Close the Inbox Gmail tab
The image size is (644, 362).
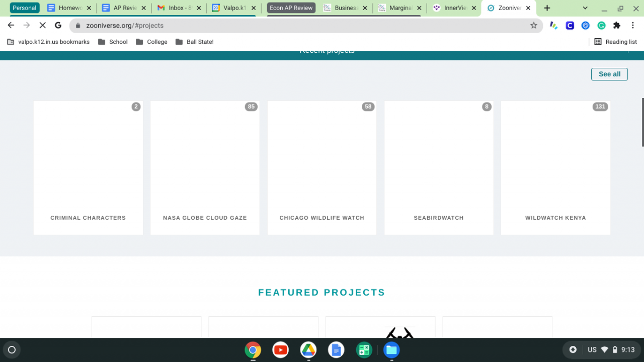(199, 8)
